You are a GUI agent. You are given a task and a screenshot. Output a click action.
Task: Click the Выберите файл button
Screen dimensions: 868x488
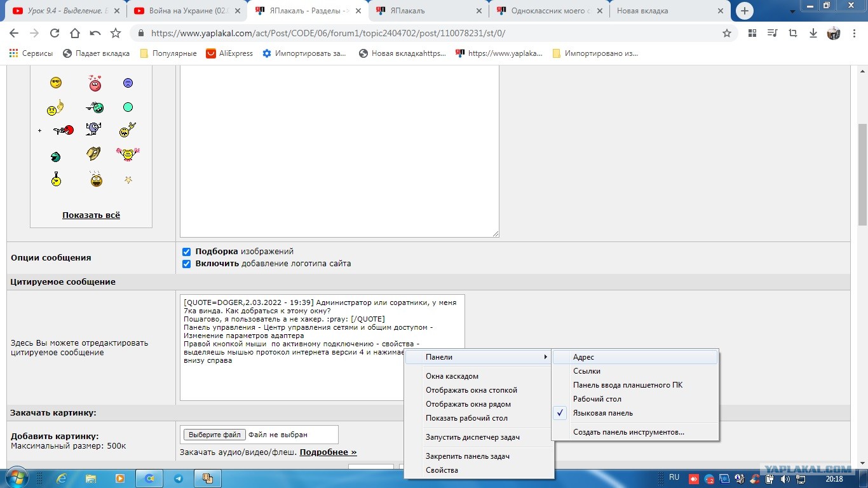point(214,435)
